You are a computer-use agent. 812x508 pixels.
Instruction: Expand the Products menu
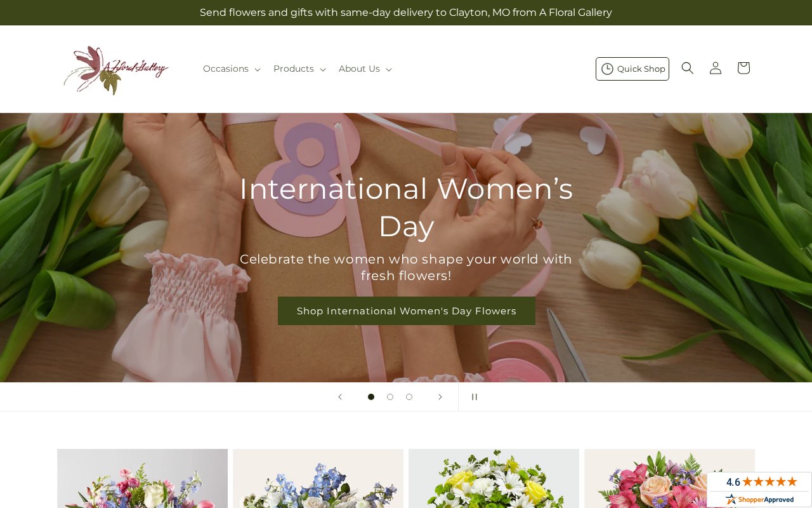(299, 69)
